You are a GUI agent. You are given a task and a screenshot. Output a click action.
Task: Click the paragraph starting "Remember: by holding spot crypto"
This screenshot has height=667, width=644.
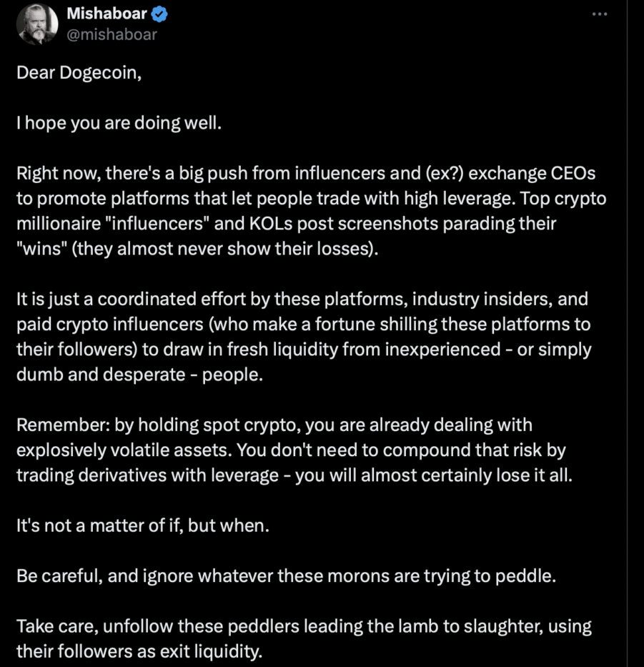click(286, 450)
